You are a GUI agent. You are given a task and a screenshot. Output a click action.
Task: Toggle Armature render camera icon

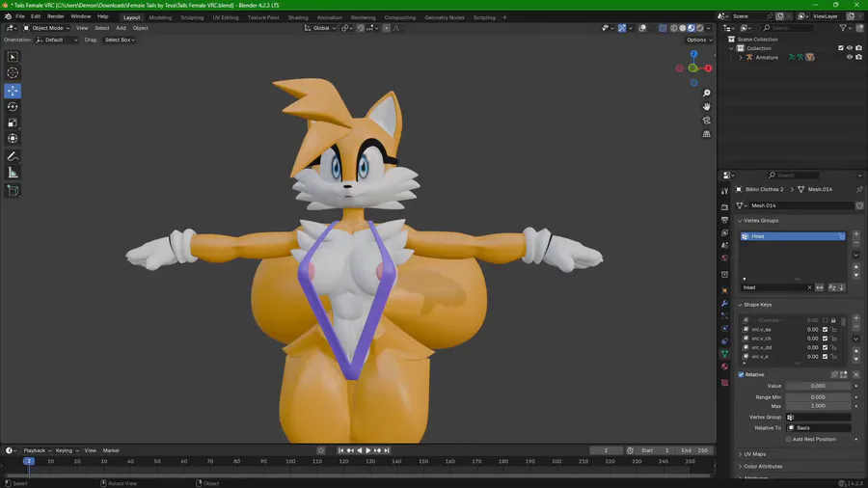[x=859, y=57]
